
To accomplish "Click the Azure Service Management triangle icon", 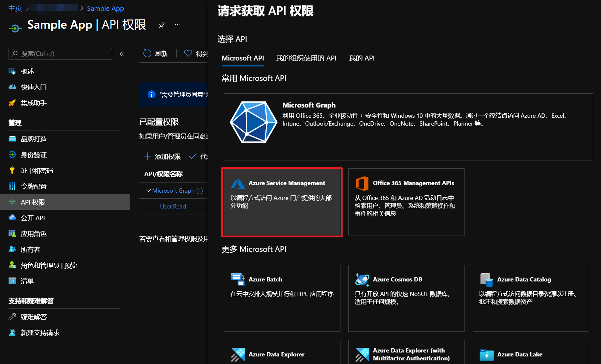I will [238, 183].
